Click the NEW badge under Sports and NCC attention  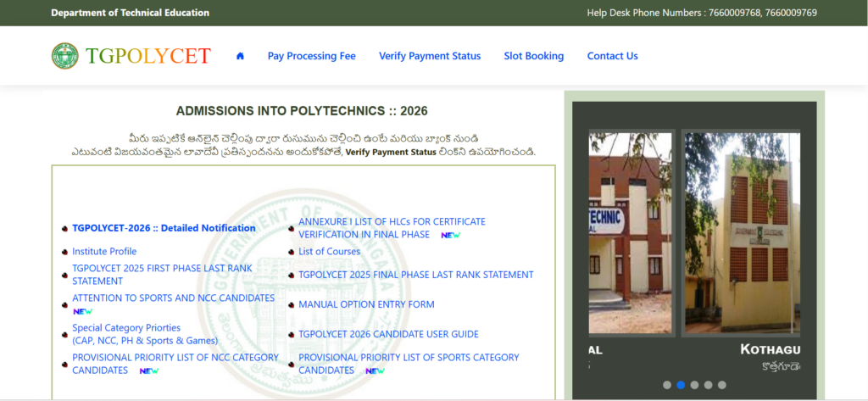(x=82, y=311)
